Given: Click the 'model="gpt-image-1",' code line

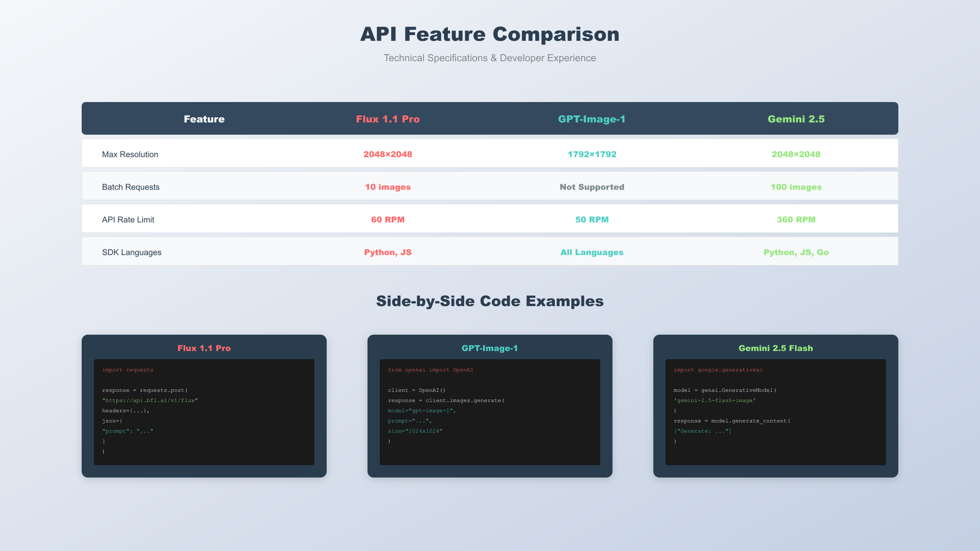Looking at the screenshot, I should (422, 411).
